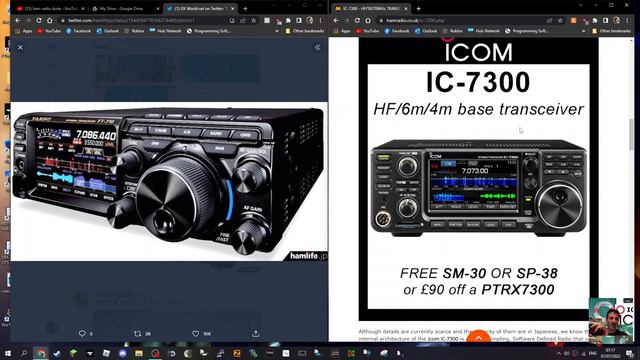Screen dimensions: 640x360
Task: Open Steam from the taskbar
Action: [57, 353]
